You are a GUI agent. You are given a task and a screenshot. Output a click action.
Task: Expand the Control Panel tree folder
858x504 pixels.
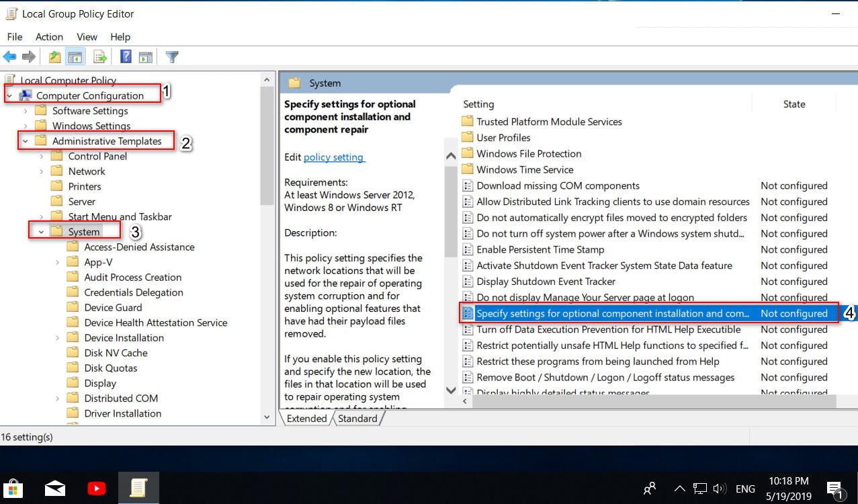tap(42, 157)
